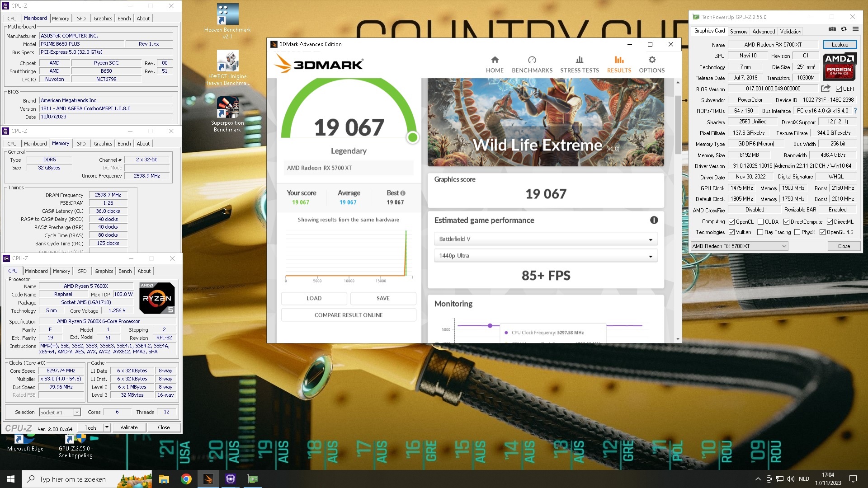Switch to 3DMark taskbar icon
The height and width of the screenshot is (488, 868).
208,479
